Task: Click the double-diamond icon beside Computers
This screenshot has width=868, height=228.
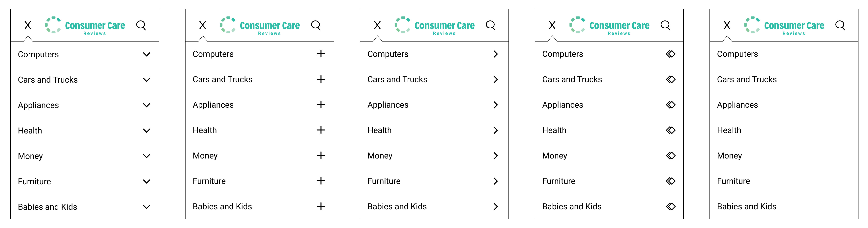Action: (671, 54)
